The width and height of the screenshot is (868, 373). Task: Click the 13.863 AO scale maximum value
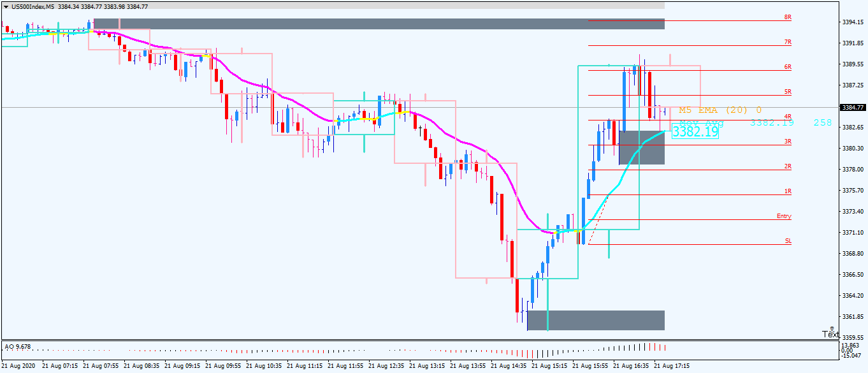pos(851,345)
